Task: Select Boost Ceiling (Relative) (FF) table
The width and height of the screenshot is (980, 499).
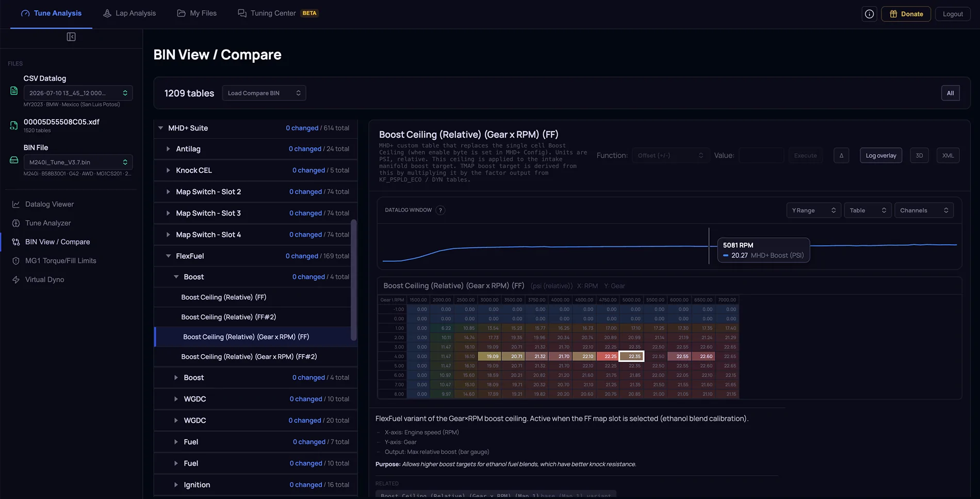Action: (256, 297)
